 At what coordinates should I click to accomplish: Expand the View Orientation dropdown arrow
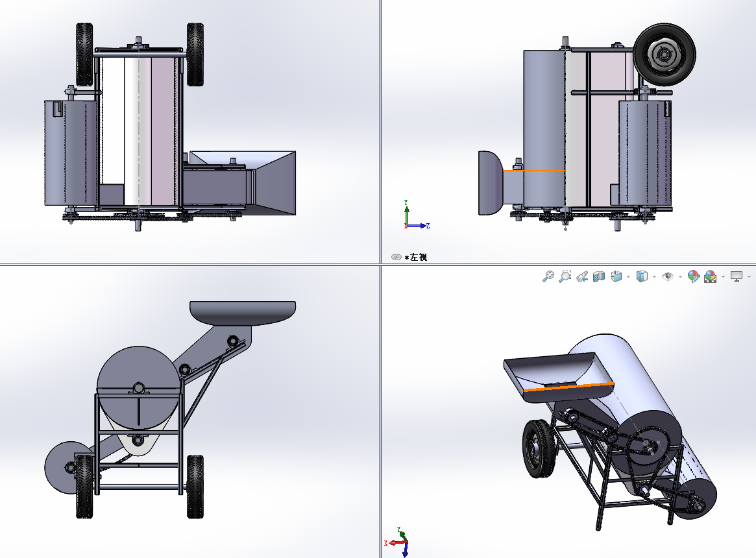[628, 277]
